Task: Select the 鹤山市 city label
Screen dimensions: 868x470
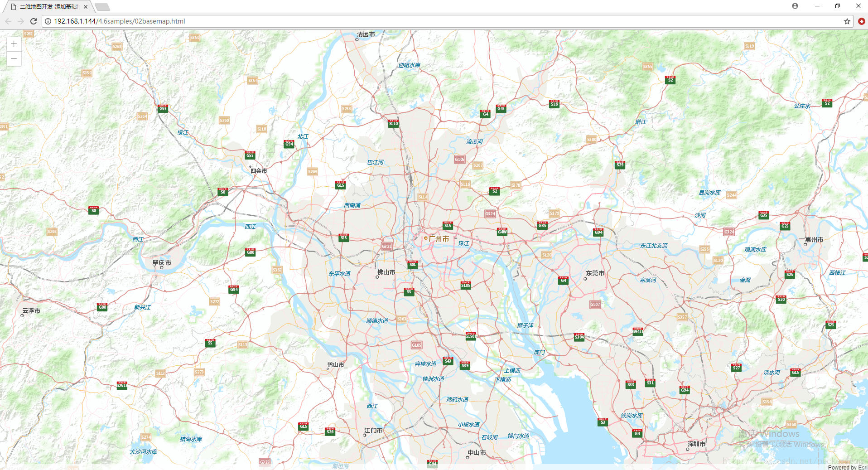Action: [335, 365]
